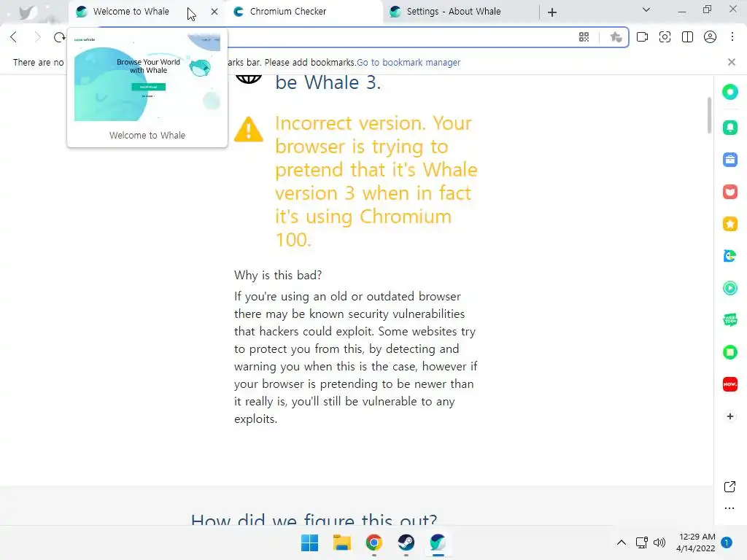
Task: Expand the tab search dropdown arrow
Action: point(646,10)
